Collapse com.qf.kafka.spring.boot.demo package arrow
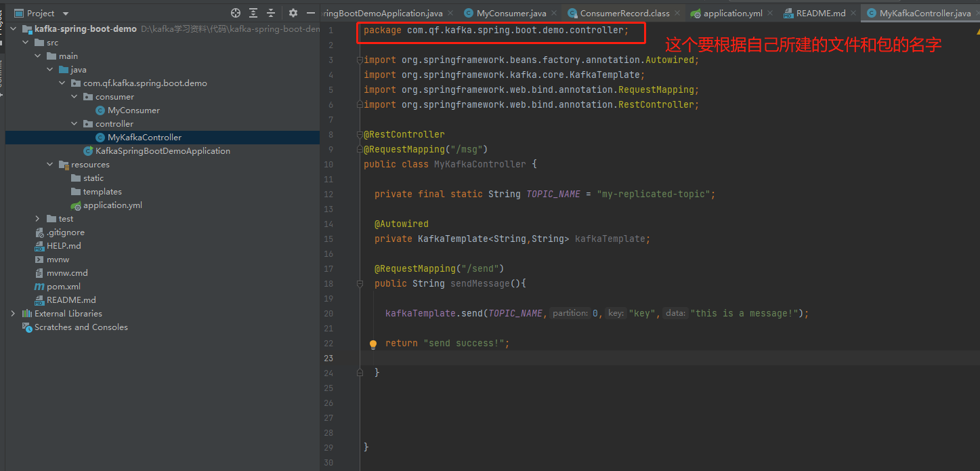The image size is (980, 471). [62, 83]
